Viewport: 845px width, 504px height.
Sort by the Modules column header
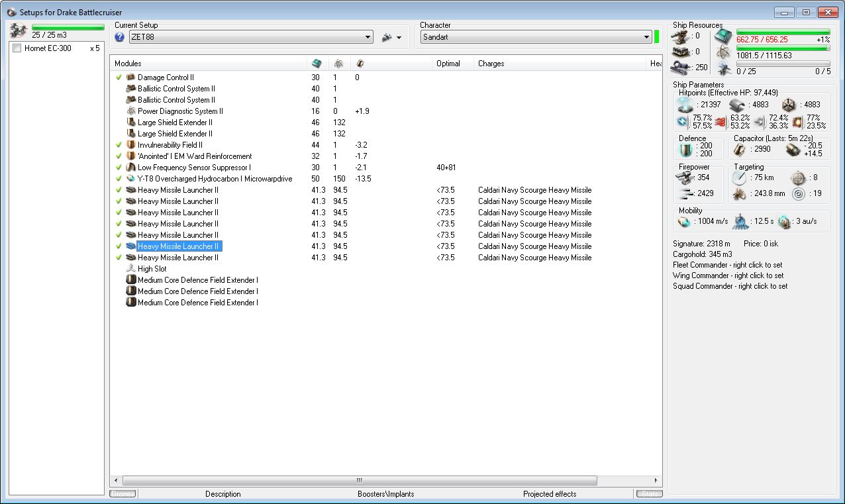coord(209,64)
